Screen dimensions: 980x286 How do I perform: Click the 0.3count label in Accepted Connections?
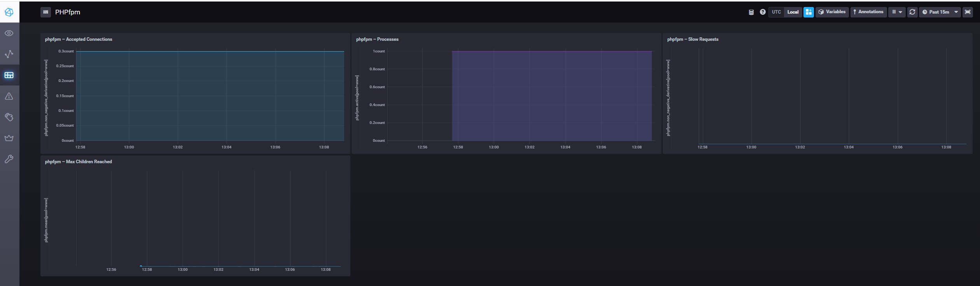66,51
